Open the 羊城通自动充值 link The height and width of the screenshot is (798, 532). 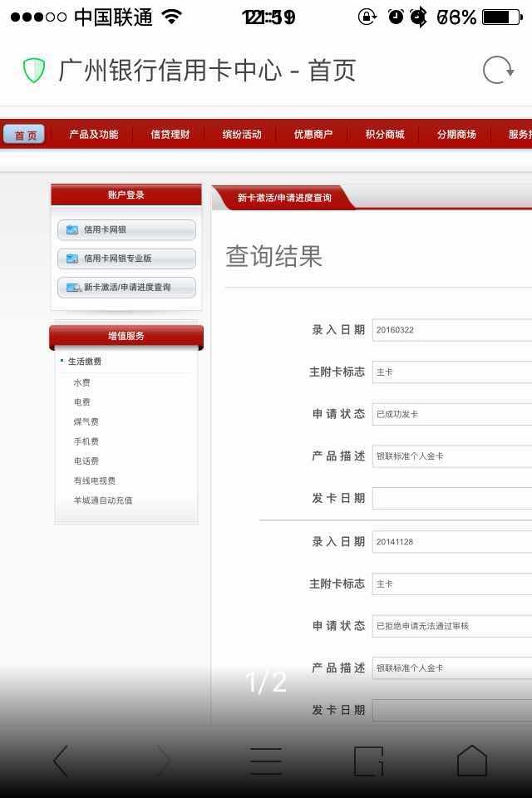[x=103, y=500]
